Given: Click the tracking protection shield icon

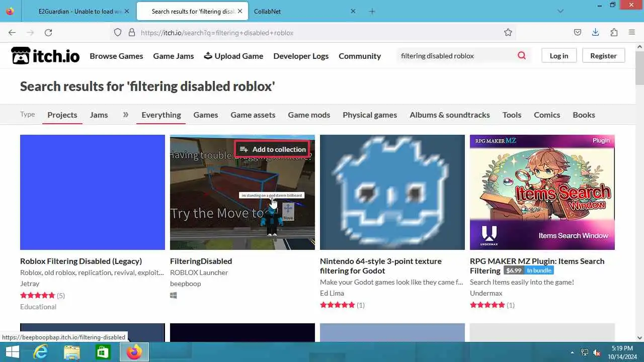Looking at the screenshot, I should (x=118, y=33).
